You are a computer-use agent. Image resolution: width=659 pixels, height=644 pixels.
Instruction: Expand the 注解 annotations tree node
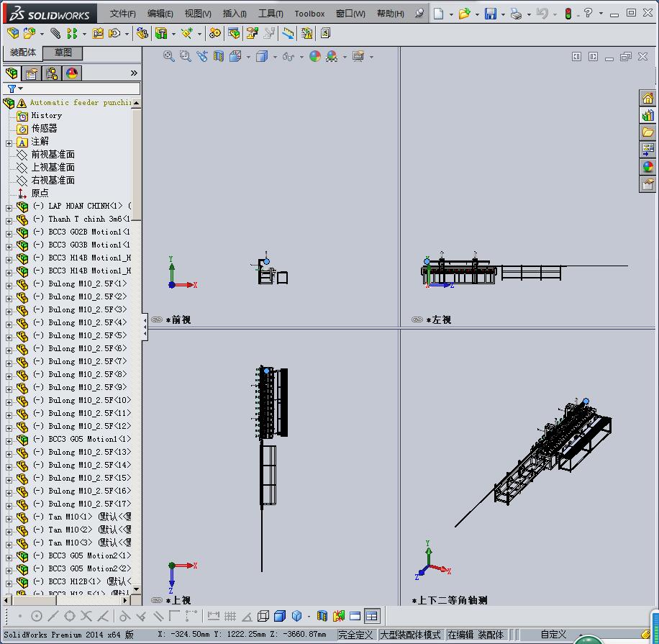(x=9, y=143)
